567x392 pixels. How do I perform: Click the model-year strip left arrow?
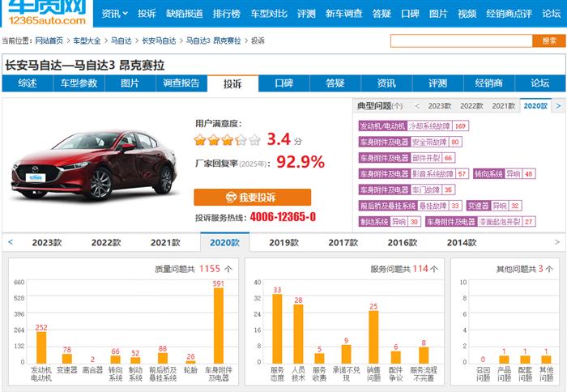click(11, 242)
